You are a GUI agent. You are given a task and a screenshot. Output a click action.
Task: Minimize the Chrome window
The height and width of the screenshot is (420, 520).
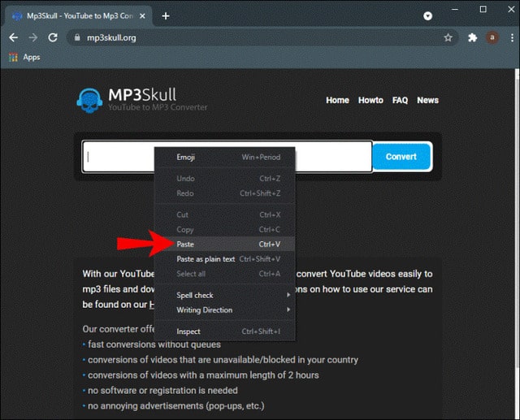(x=455, y=10)
